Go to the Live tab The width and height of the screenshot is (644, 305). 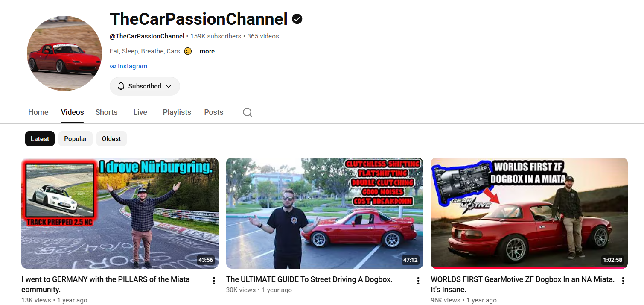point(140,112)
